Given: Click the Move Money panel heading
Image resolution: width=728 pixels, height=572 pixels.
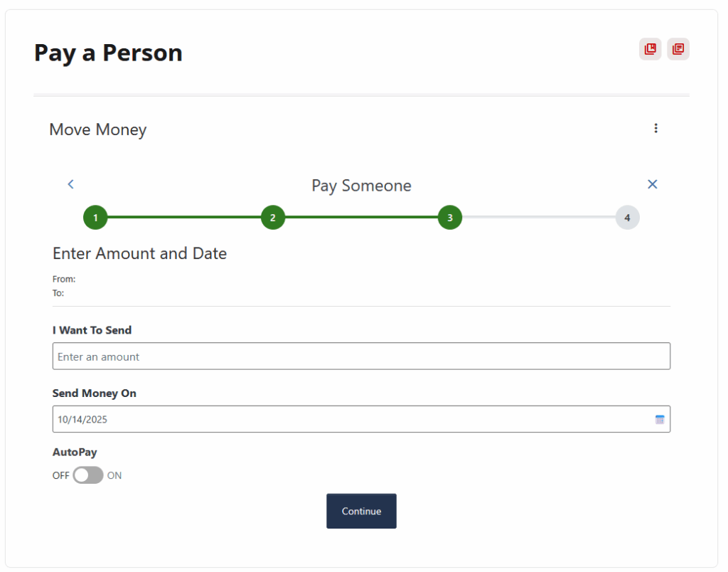Looking at the screenshot, I should (98, 129).
